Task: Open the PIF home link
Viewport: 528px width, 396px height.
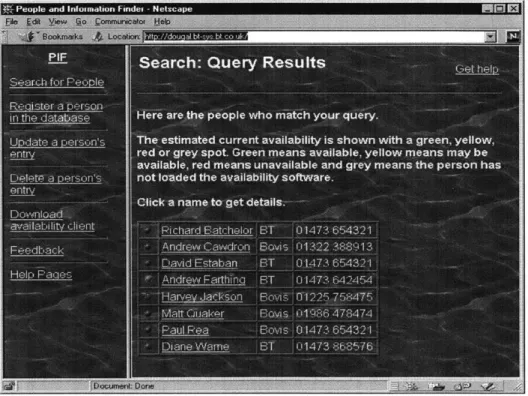Action: (57, 57)
